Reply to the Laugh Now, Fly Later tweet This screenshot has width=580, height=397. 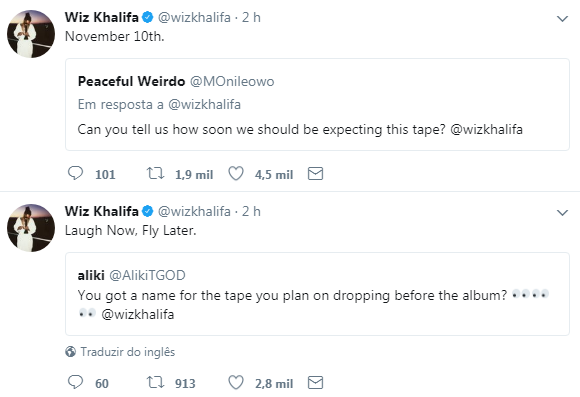(x=75, y=382)
